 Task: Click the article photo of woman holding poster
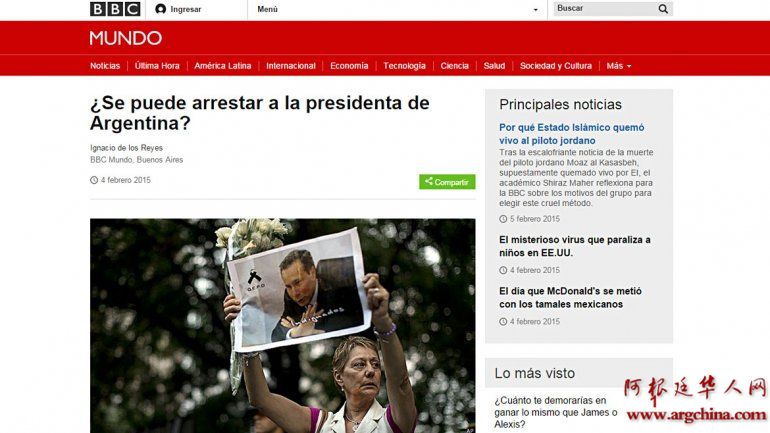(x=282, y=325)
